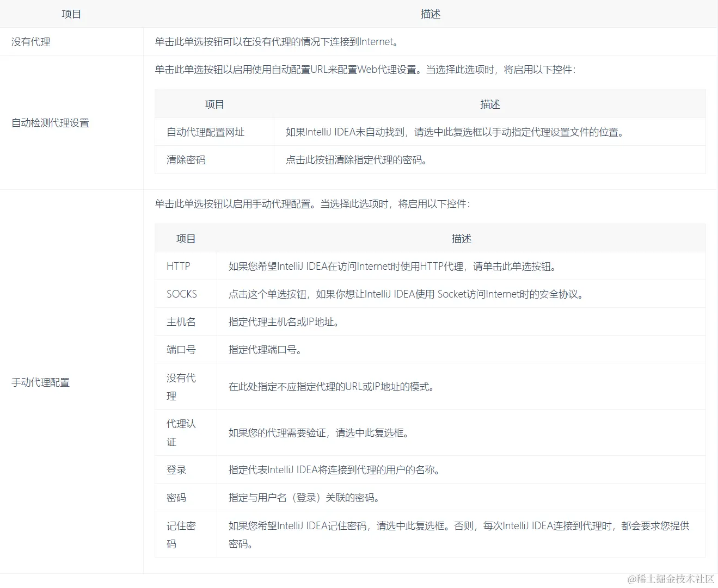Click the description starting 在此处指定不应指定代理
The width and height of the screenshot is (718, 588).
coord(332,387)
